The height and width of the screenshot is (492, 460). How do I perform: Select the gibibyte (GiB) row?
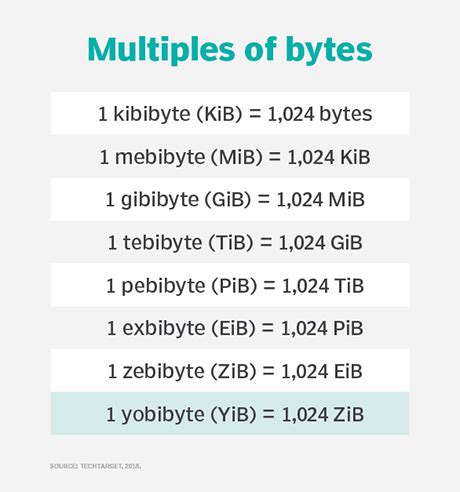pos(230,199)
